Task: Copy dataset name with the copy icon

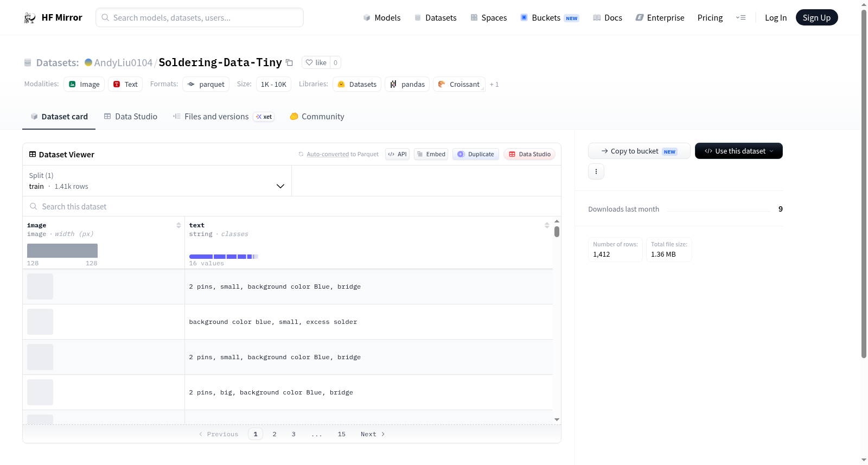Action: point(289,63)
